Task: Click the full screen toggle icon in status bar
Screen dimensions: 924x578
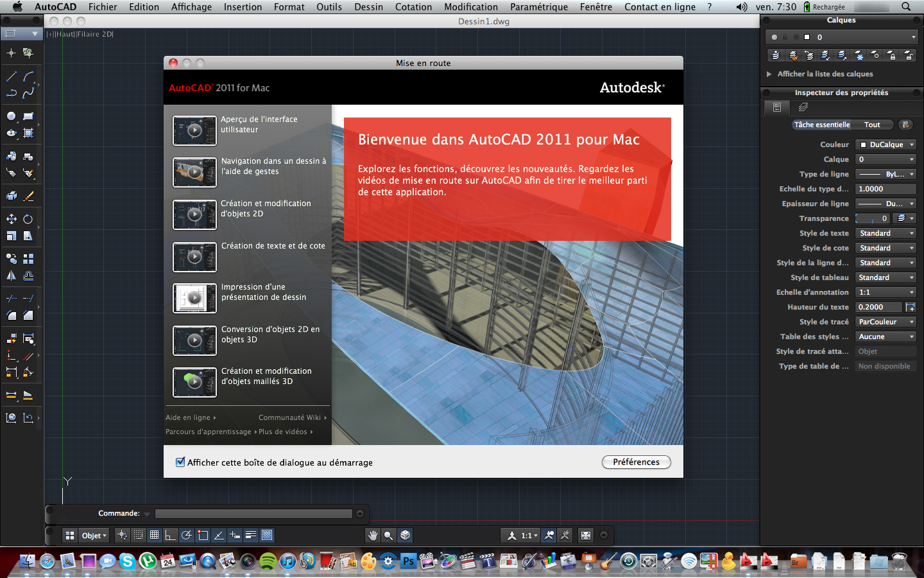Action: (586, 535)
